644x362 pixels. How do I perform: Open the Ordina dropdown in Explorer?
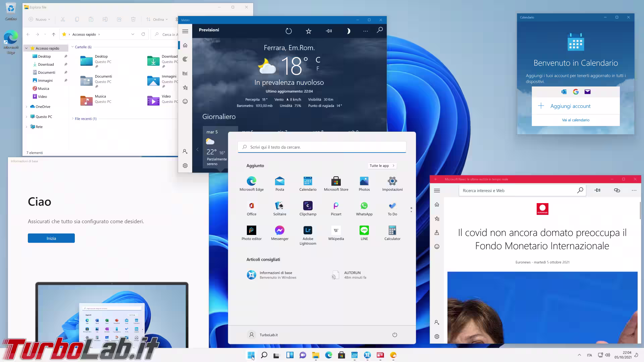[x=157, y=19]
